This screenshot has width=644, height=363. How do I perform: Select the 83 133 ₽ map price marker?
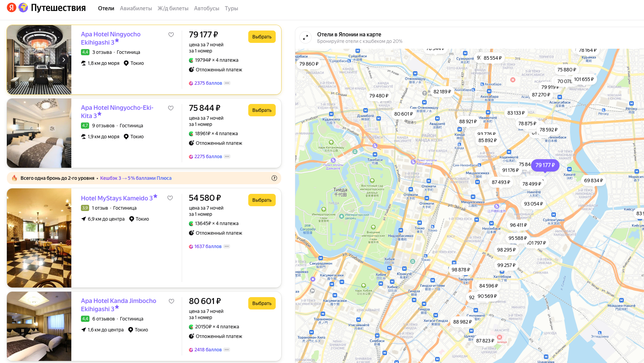[516, 113]
